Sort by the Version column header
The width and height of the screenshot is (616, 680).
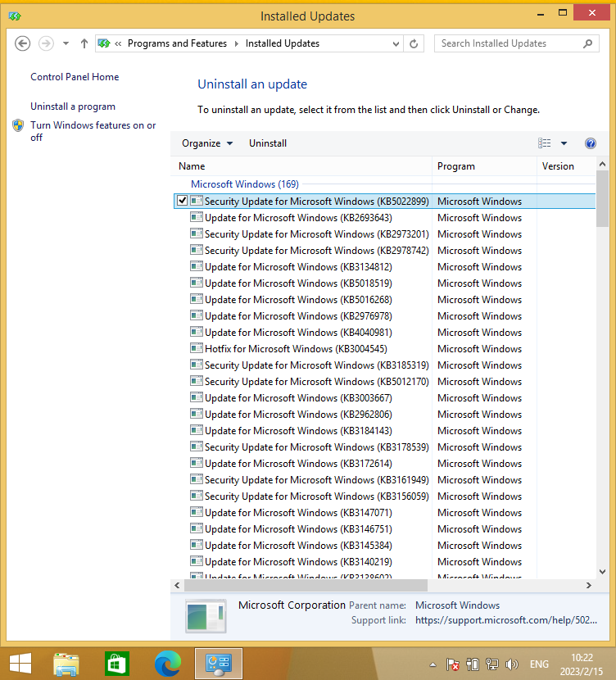(x=567, y=166)
